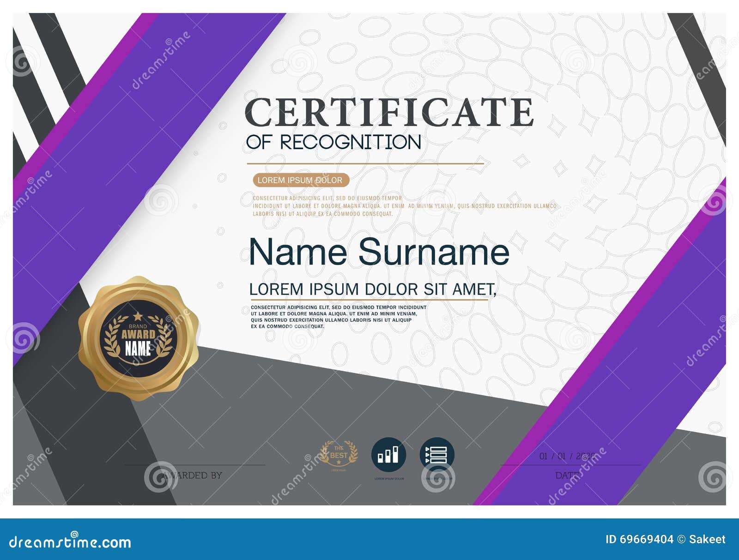Viewport: 739px width, 560px height.
Task: Click the LOREM IPSUM DOLOR SIT AMET line
Action: point(374,289)
